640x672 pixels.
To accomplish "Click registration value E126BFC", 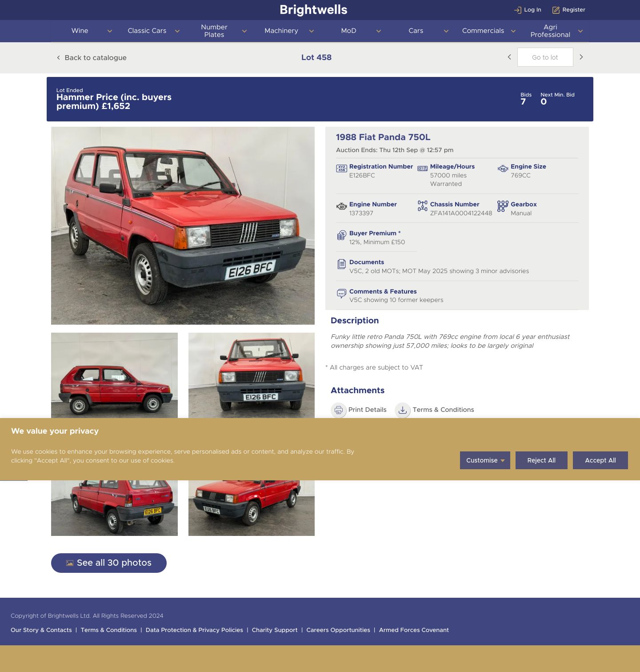I will click(362, 176).
